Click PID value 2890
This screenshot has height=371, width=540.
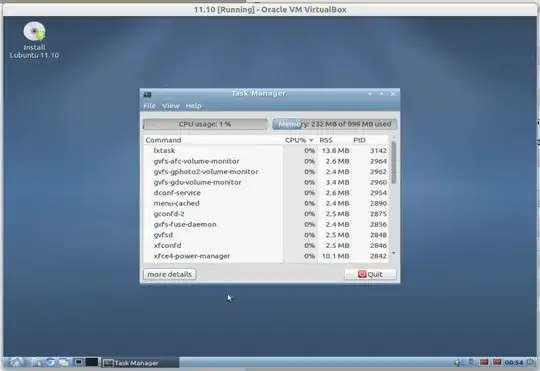coord(378,203)
